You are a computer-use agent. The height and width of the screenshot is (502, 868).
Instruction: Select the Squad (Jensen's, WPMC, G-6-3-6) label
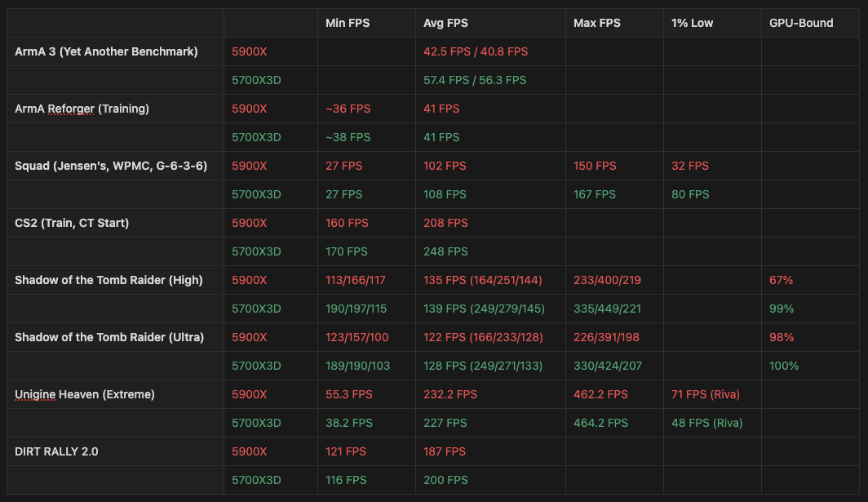tap(111, 166)
